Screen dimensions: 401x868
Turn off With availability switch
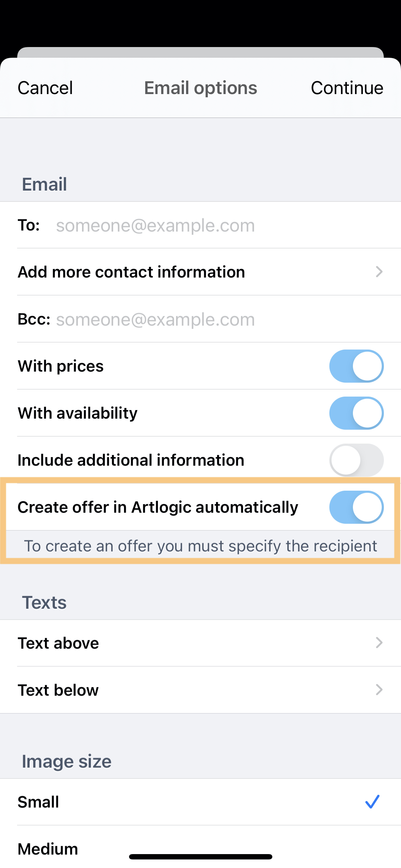click(x=356, y=413)
